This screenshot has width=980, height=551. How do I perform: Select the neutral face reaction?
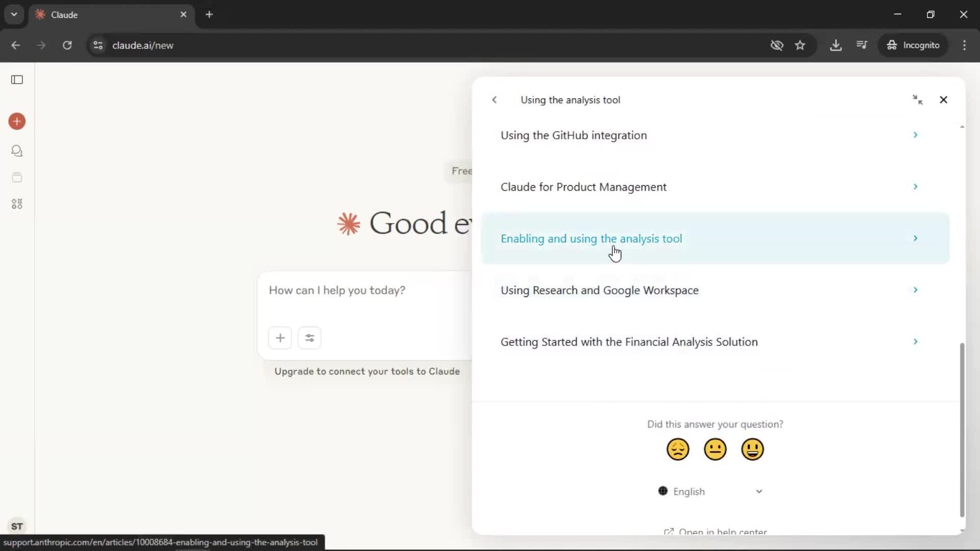click(x=715, y=449)
